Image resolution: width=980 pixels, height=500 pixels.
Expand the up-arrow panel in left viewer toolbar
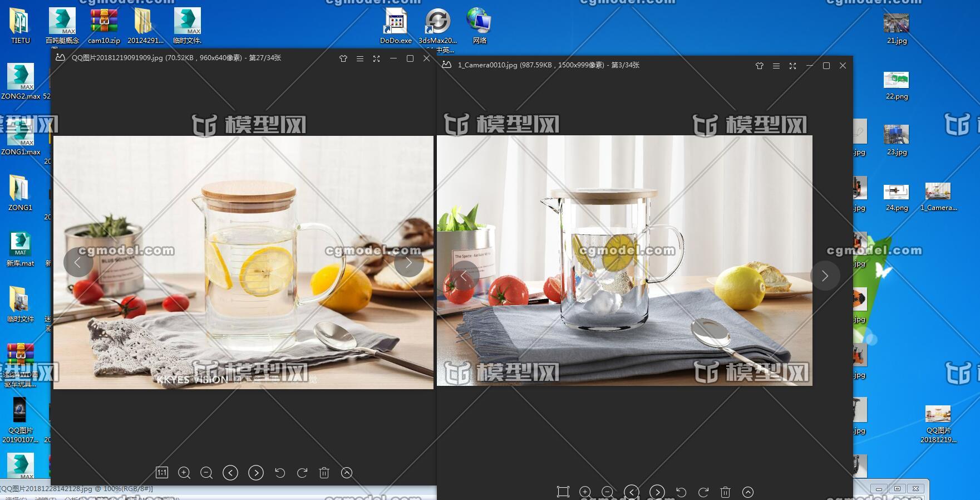tap(347, 473)
